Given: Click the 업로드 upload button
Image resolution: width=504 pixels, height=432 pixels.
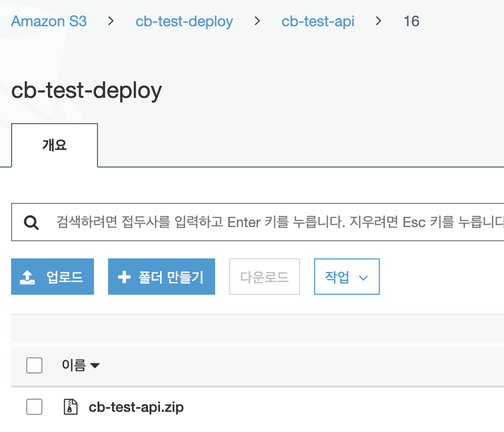Looking at the screenshot, I should click(x=53, y=277).
